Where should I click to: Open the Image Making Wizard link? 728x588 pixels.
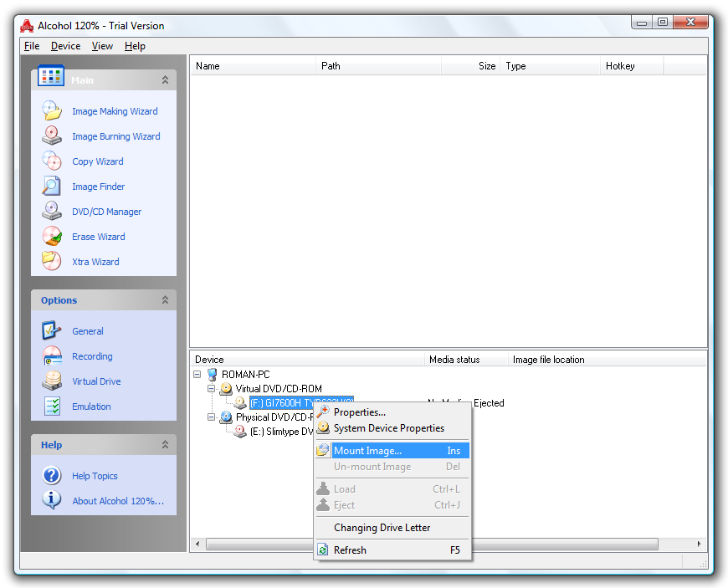[115, 111]
